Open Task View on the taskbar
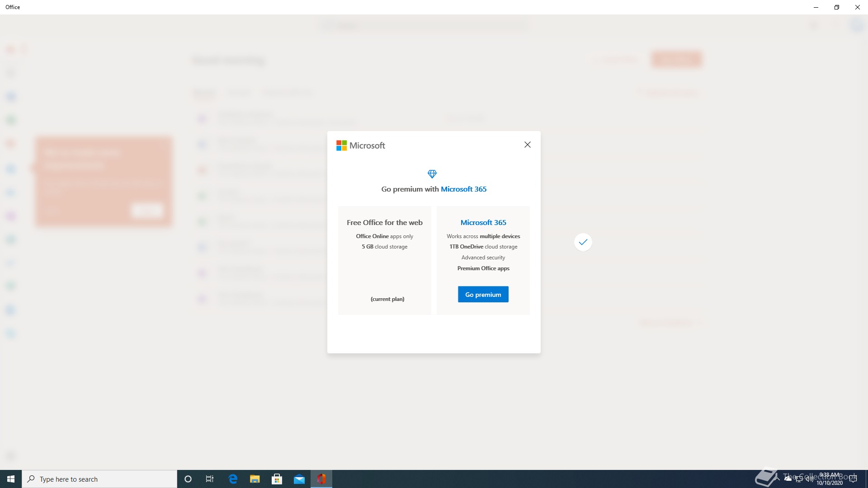Screen dimensions: 868x488 (210, 479)
